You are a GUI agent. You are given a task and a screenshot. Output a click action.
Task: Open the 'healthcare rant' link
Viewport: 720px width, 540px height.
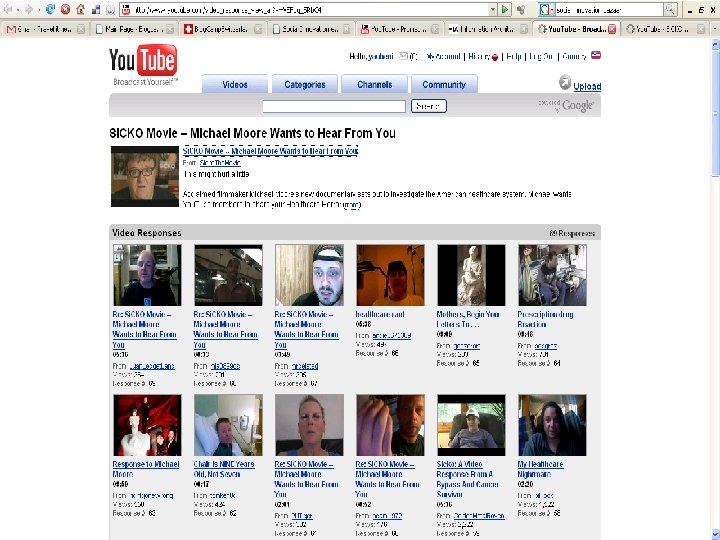point(380,314)
